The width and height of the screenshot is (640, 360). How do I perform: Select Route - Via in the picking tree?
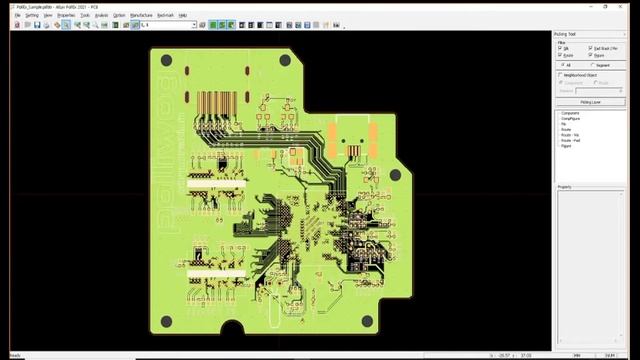[x=570, y=135]
